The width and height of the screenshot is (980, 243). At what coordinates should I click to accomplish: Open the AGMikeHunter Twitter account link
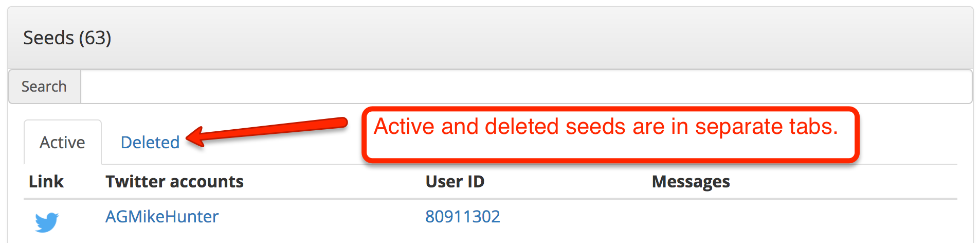pyautogui.click(x=162, y=217)
